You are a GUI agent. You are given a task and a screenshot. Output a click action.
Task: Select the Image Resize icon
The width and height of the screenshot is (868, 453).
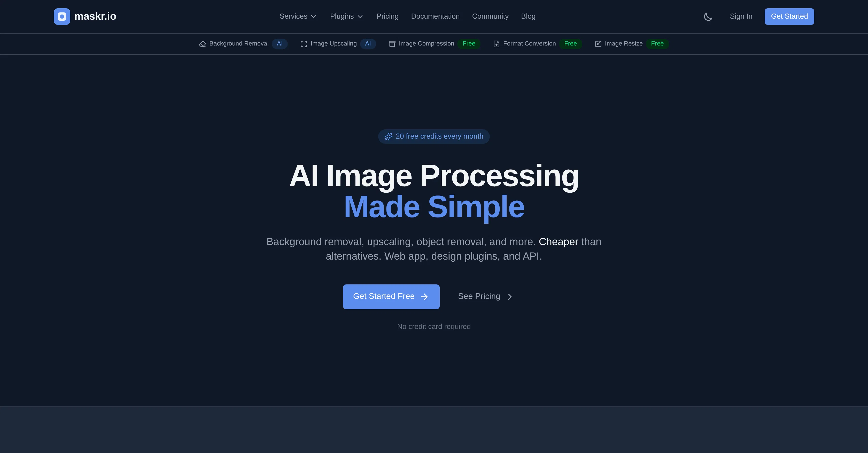pos(598,43)
